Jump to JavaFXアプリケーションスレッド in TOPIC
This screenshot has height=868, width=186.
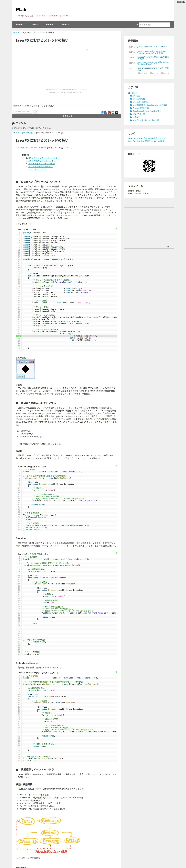(x=44, y=158)
